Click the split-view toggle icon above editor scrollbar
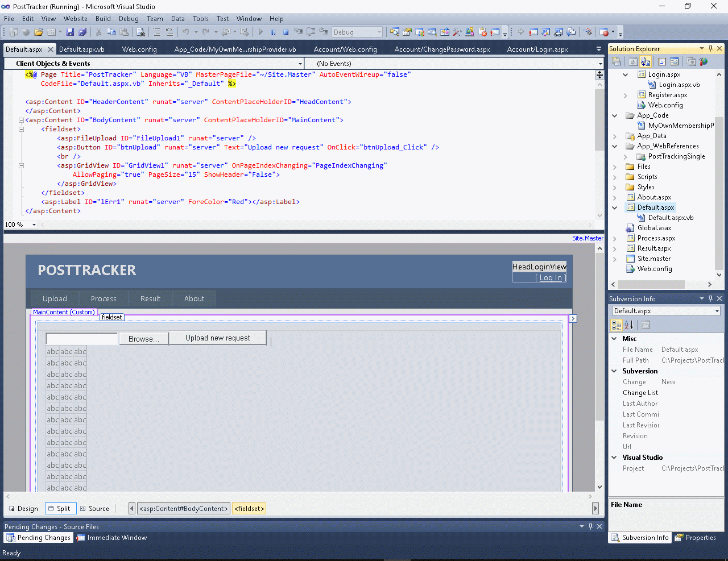Image resolution: width=728 pixels, height=561 pixels. pyautogui.click(x=599, y=74)
